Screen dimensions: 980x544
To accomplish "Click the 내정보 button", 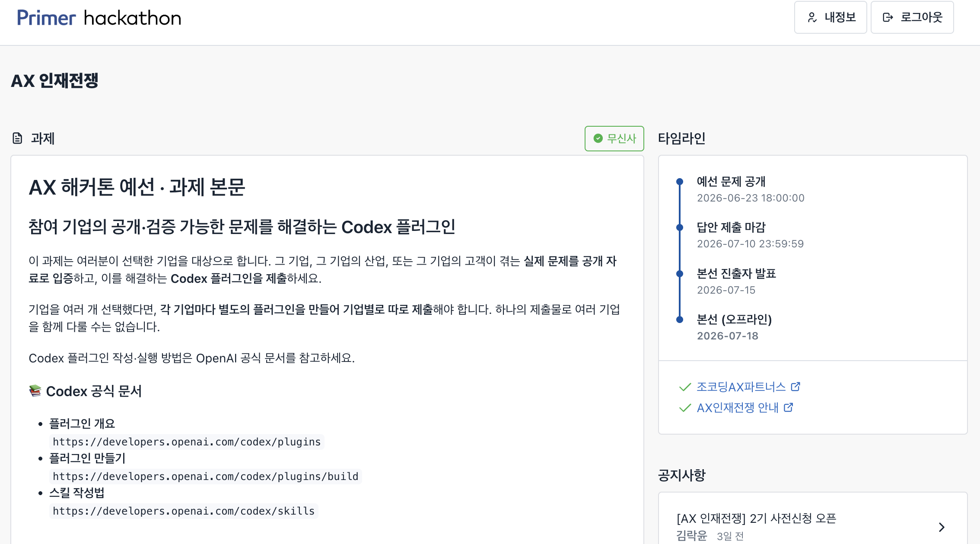I will [x=830, y=17].
